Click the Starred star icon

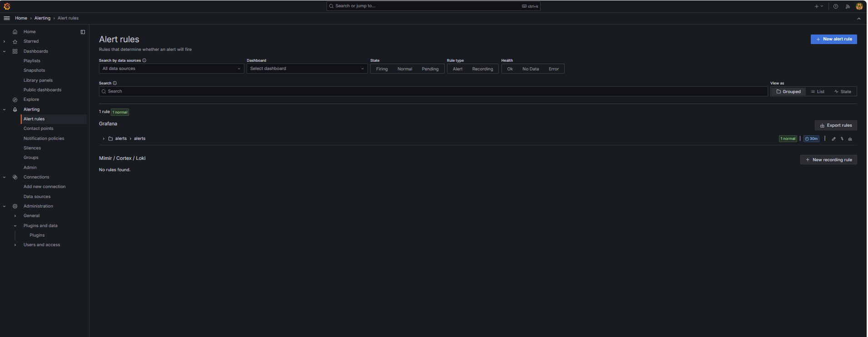(x=15, y=41)
